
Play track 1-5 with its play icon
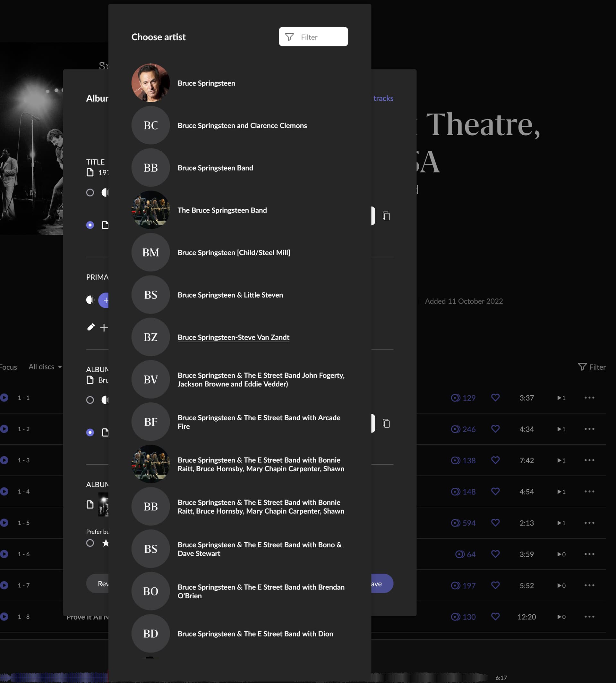pyautogui.click(x=4, y=523)
